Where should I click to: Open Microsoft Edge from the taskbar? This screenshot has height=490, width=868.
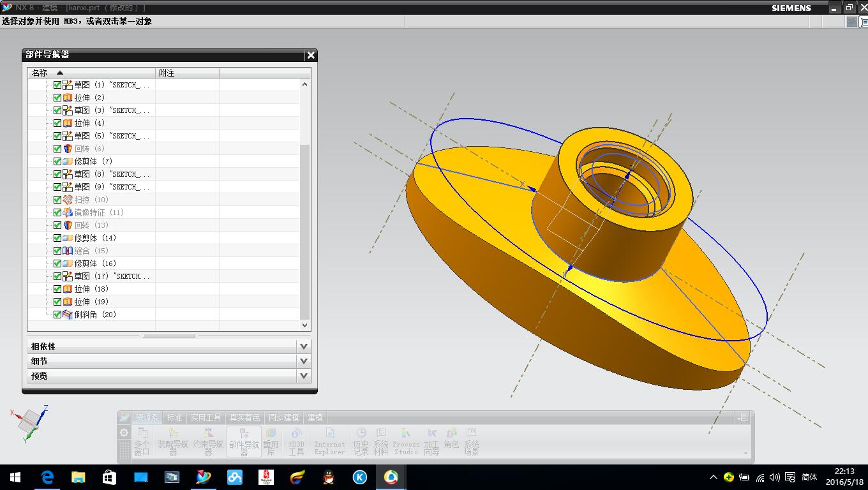point(47,477)
